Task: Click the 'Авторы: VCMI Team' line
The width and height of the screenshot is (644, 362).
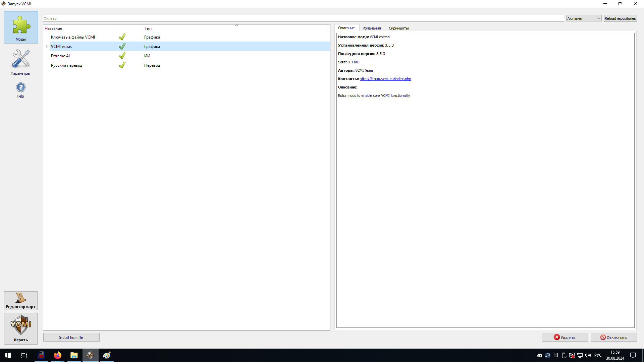Action: click(355, 70)
